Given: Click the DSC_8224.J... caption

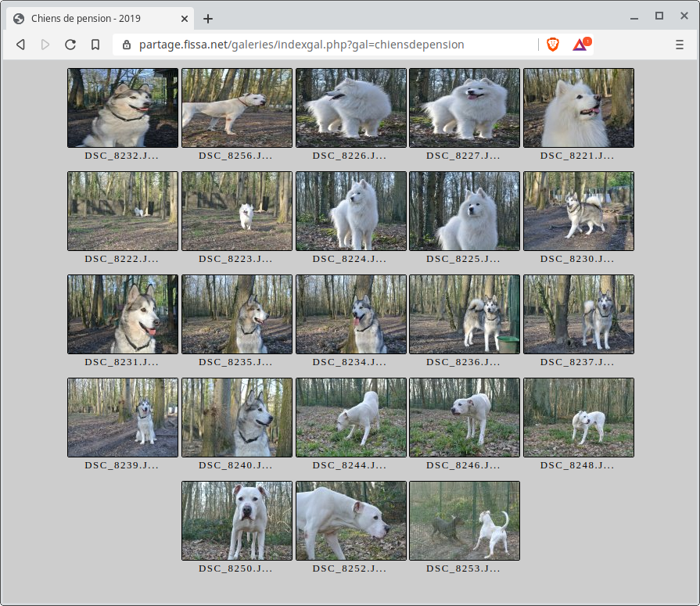Looking at the screenshot, I should tap(349, 259).
